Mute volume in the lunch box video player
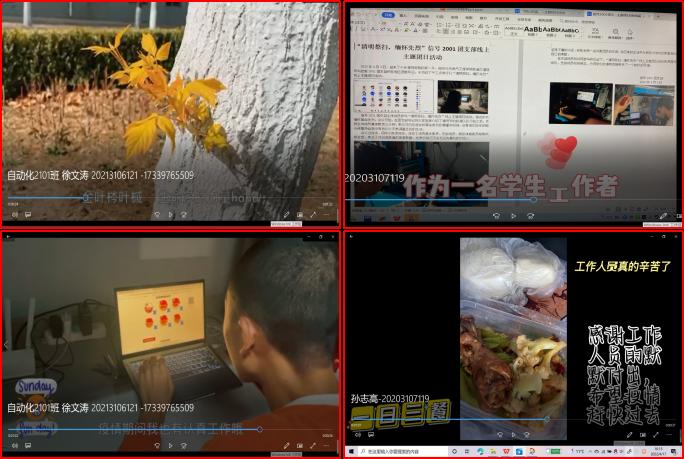 click(x=358, y=435)
